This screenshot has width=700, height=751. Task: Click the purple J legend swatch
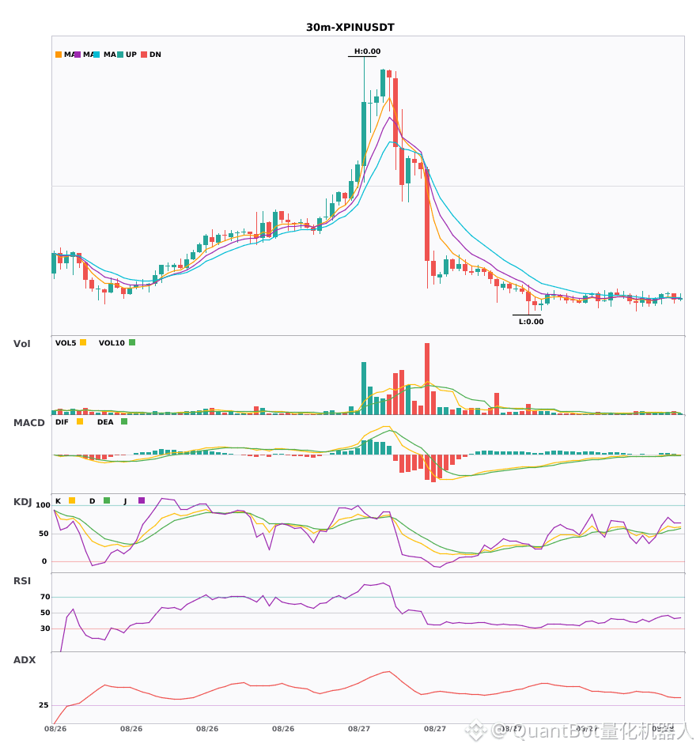[x=142, y=500]
